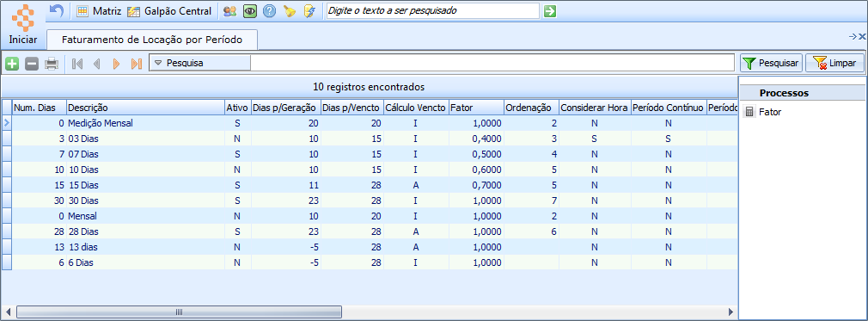Click the 0,6000 Fator cell
The image size is (868, 321).
[x=476, y=170]
